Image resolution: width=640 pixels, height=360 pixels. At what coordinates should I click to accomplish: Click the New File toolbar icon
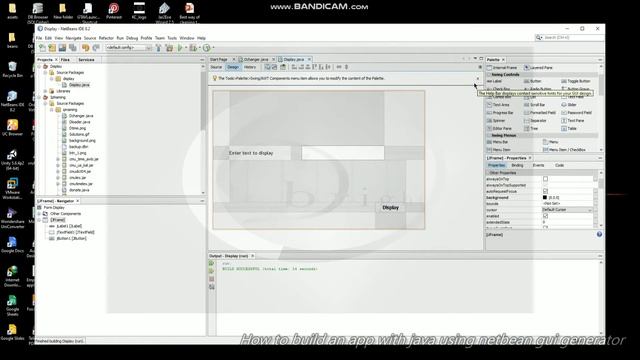(42, 48)
